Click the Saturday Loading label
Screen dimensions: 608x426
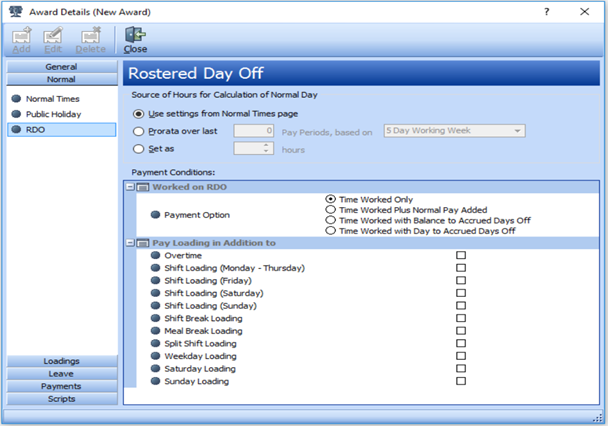(200, 369)
